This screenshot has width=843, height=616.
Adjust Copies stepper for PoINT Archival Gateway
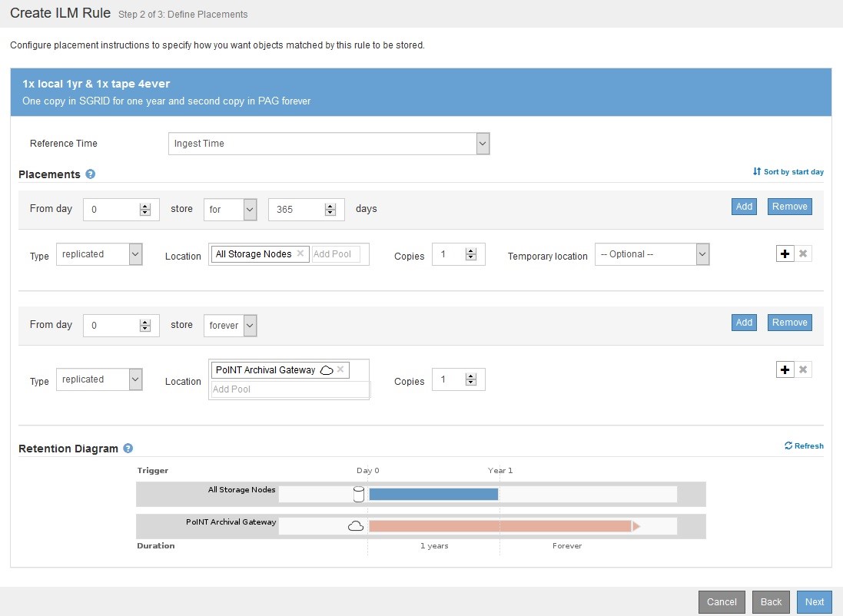[x=471, y=379]
